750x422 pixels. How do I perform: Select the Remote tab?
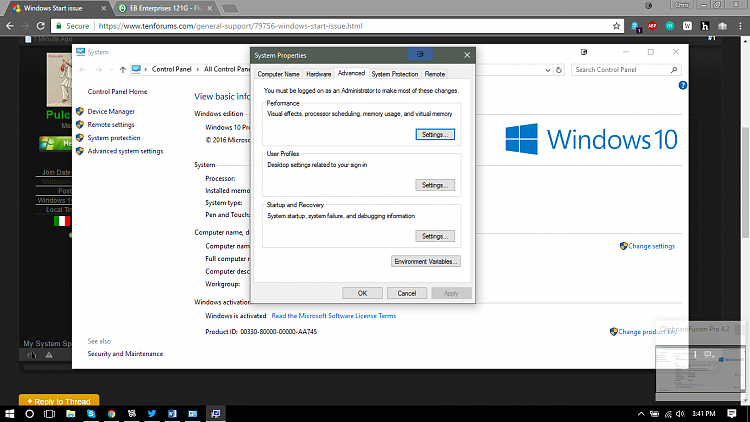(x=434, y=74)
